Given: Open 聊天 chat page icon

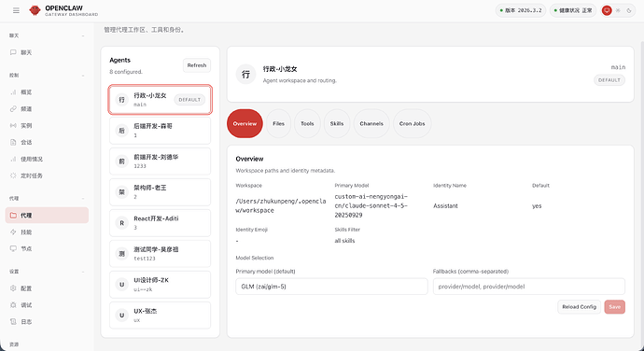Looking at the screenshot, I should [13, 52].
